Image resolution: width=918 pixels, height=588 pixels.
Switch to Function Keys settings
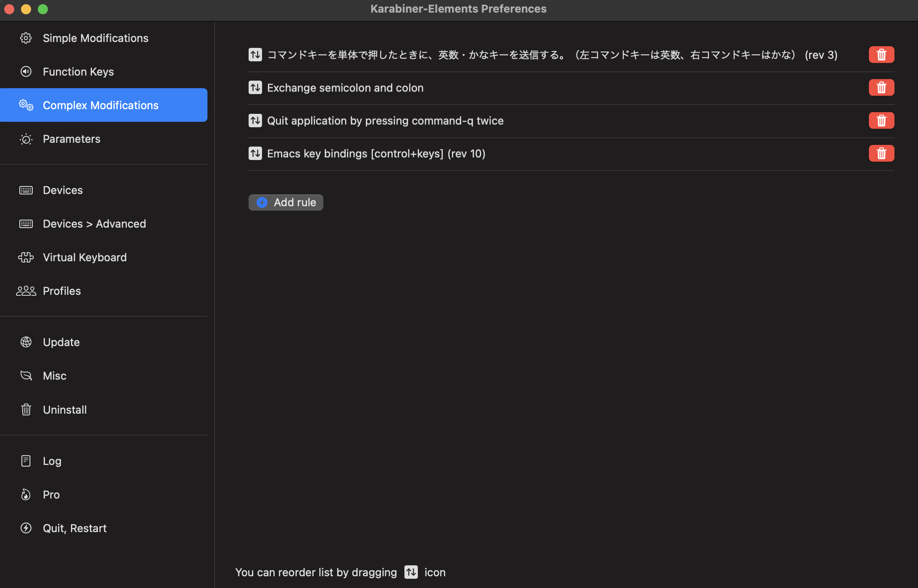[x=78, y=72]
